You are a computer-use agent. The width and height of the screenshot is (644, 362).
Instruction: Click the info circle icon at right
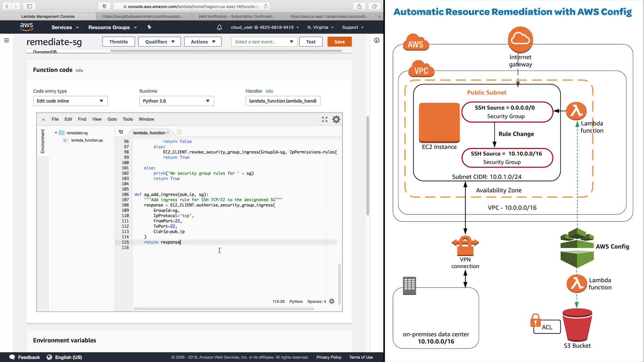click(377, 41)
